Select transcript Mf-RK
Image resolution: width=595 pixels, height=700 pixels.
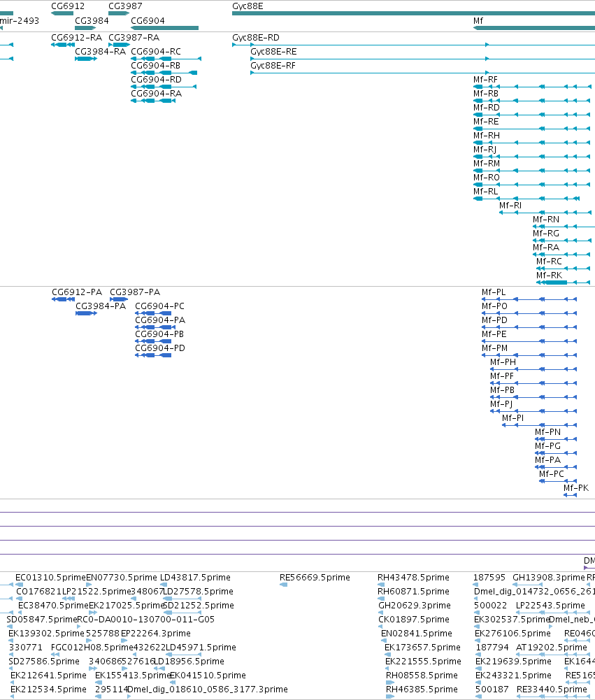pos(549,276)
